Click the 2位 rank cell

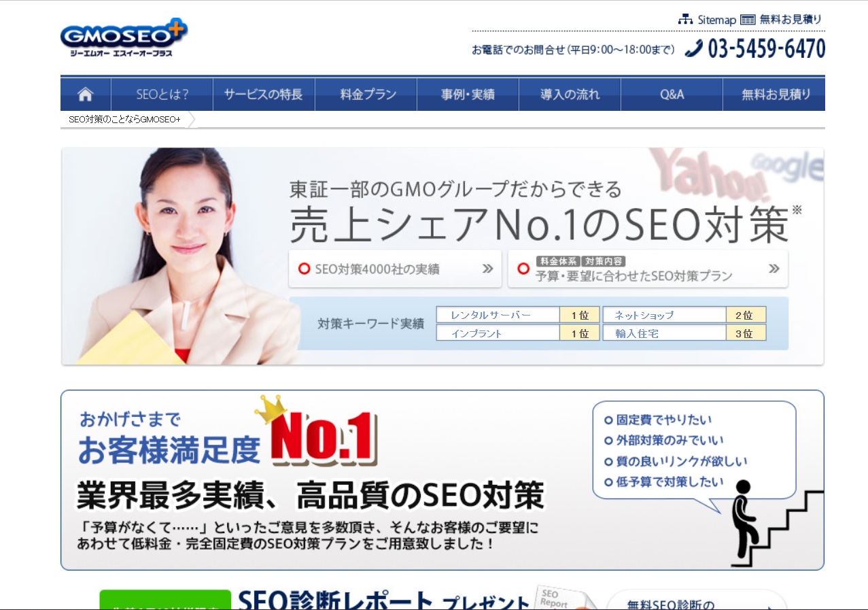pyautogui.click(x=746, y=315)
